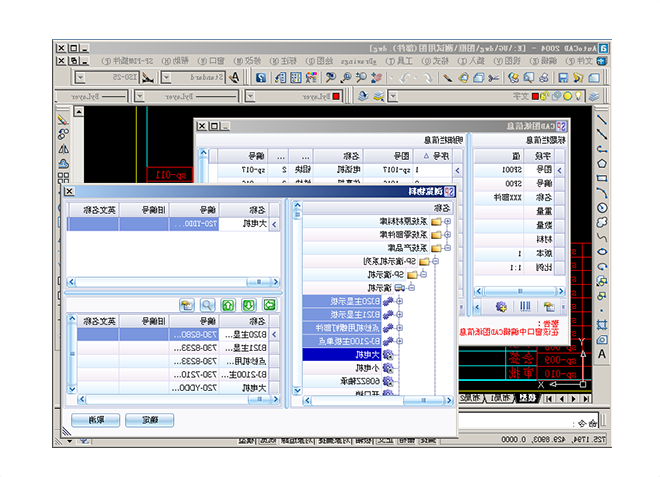Click the ByLayer color control swatch
The image size is (660, 477).
[336, 96]
